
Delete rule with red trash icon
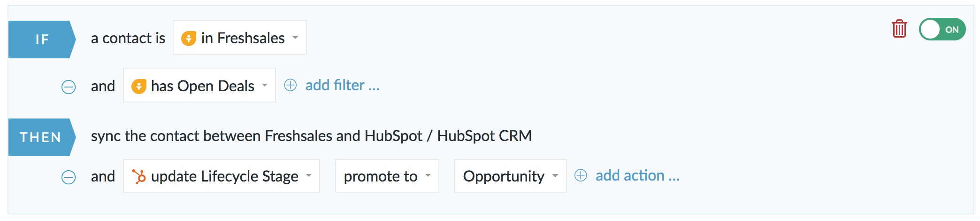point(899,29)
